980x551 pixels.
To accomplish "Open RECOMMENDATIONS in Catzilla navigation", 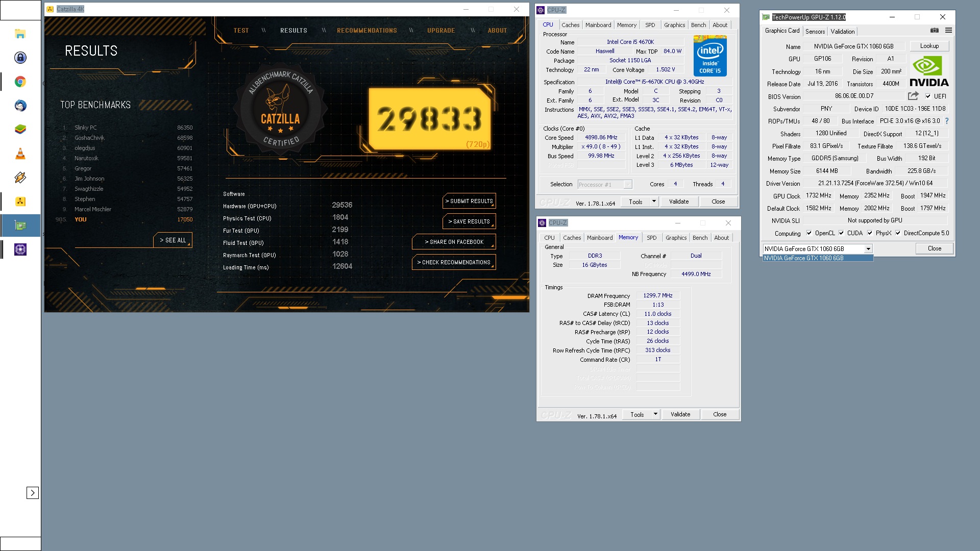I will (x=366, y=31).
